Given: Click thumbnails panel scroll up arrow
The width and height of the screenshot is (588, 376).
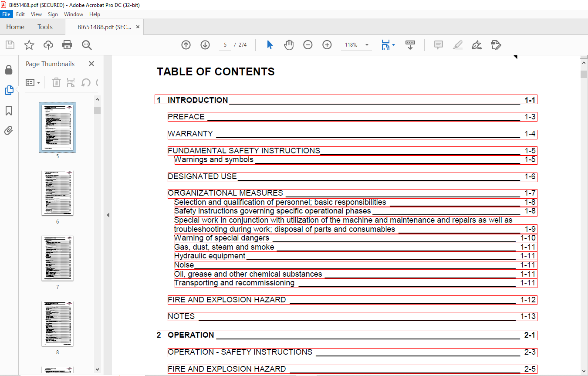Looking at the screenshot, I should (x=98, y=100).
